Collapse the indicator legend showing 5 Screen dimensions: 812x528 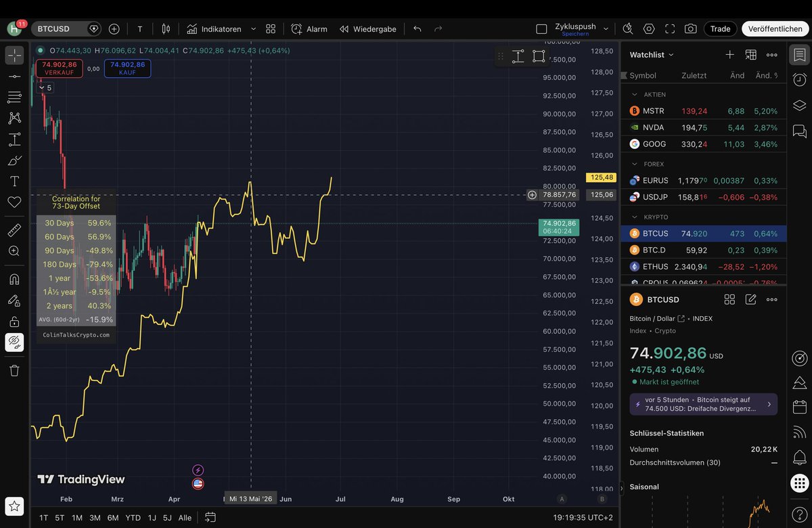[45, 88]
